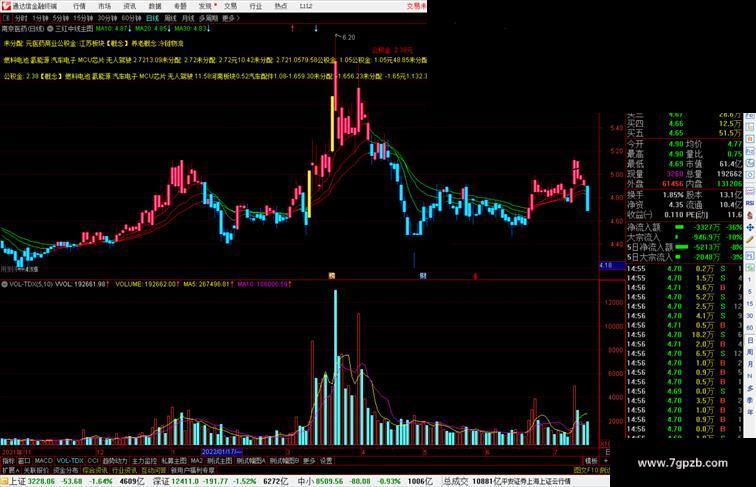Screen dimensions: 756x487
Task: Select the pencil drawing tool icon
Action: tap(750, 240)
